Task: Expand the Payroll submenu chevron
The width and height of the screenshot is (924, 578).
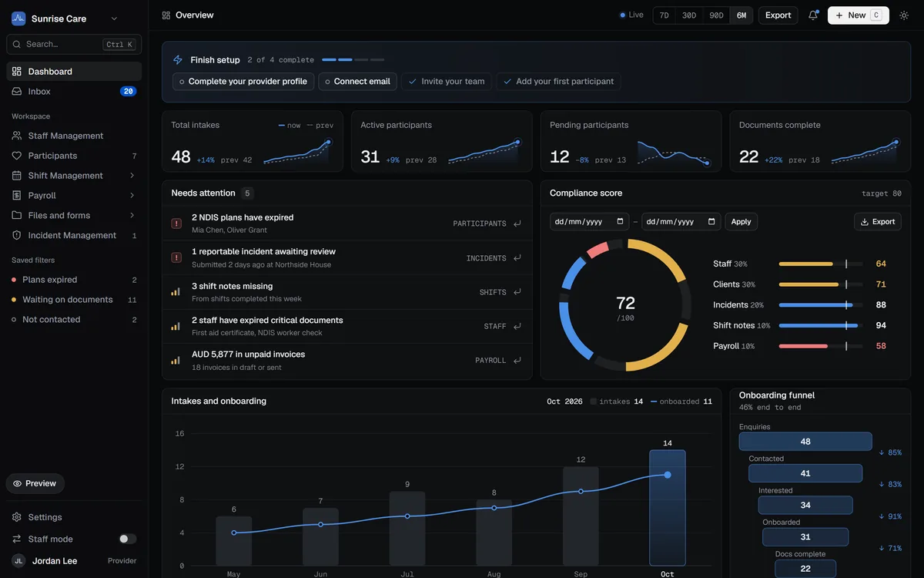Action: tap(132, 196)
